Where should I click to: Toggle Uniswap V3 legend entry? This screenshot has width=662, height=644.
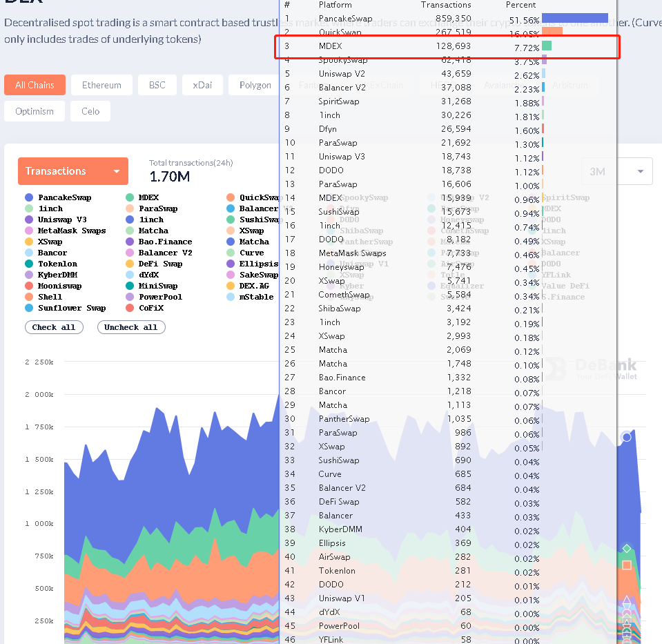coord(56,219)
